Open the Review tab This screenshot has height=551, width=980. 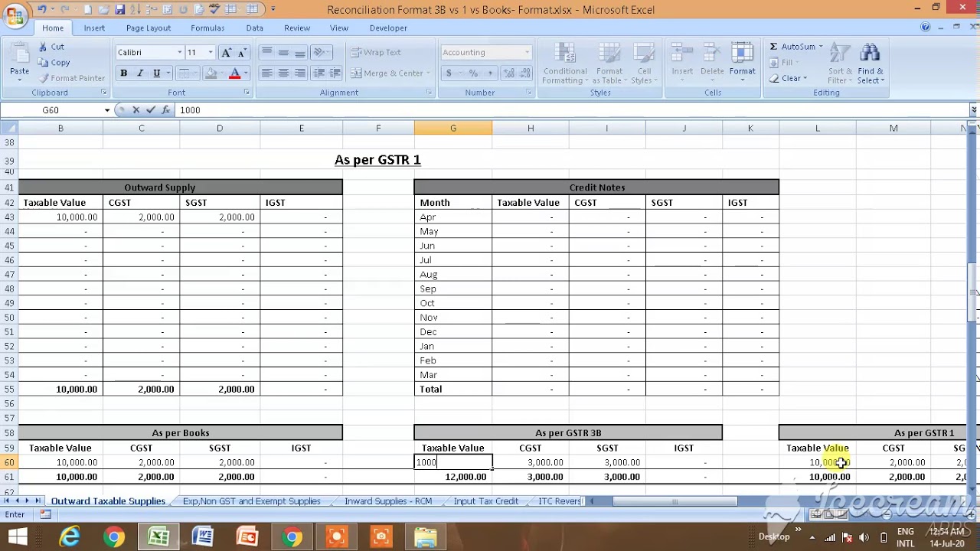pyautogui.click(x=297, y=28)
